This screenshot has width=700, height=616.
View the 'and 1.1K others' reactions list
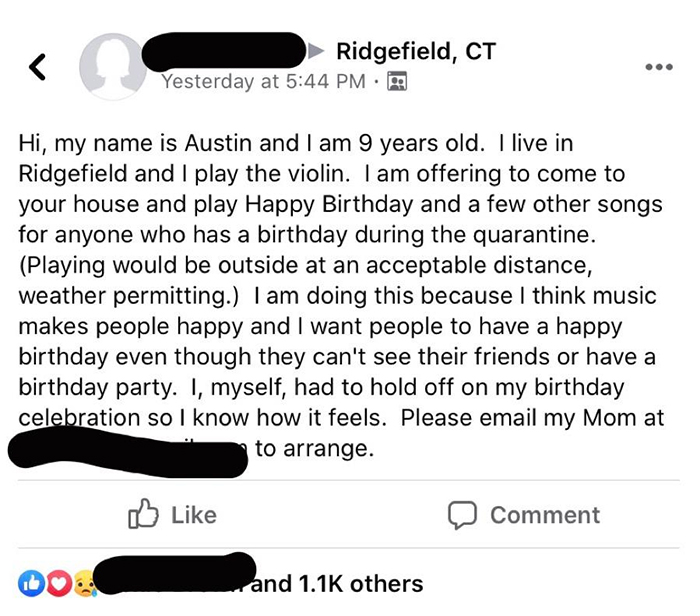click(337, 583)
